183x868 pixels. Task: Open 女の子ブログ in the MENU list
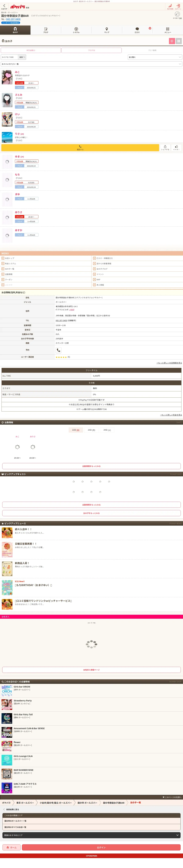pos(137,269)
